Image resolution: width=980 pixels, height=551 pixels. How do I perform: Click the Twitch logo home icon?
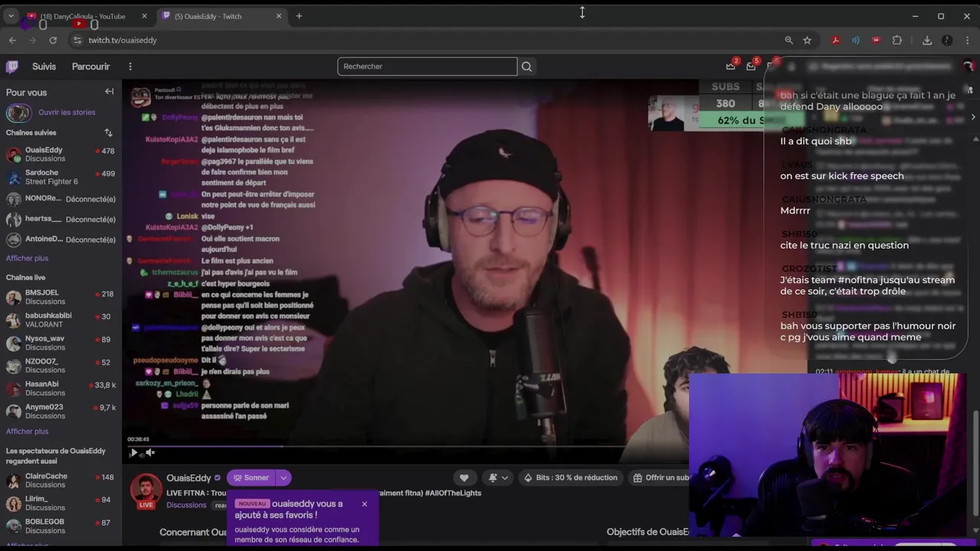tap(12, 67)
